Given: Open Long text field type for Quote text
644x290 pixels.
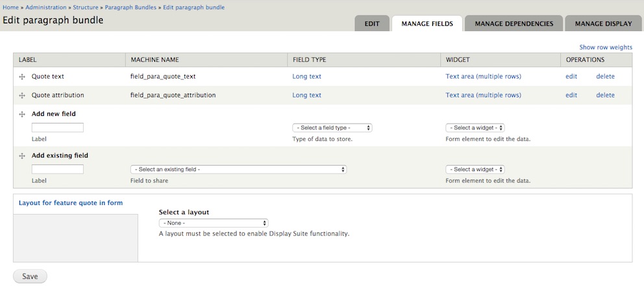Looking at the screenshot, I should coord(306,77).
